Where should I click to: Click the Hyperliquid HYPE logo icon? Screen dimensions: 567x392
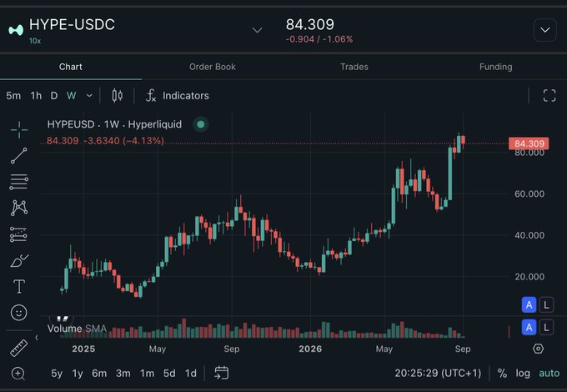16,30
